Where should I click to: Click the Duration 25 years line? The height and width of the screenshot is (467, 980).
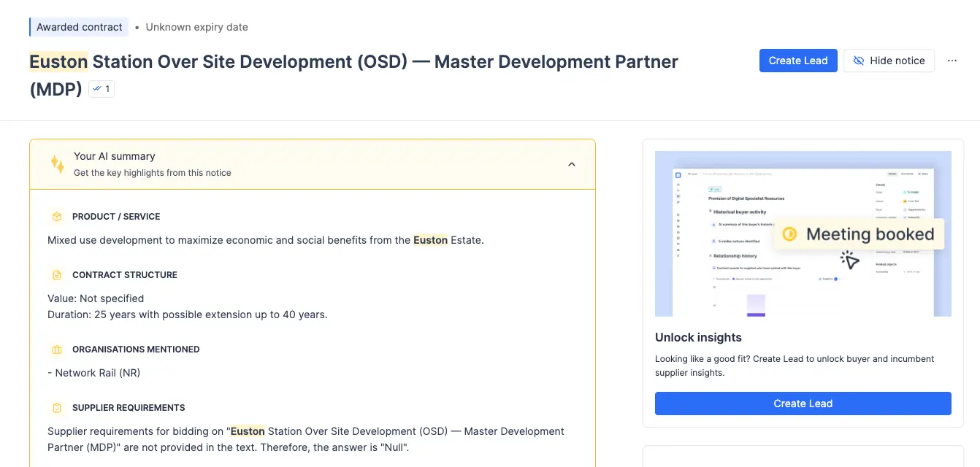tap(188, 314)
